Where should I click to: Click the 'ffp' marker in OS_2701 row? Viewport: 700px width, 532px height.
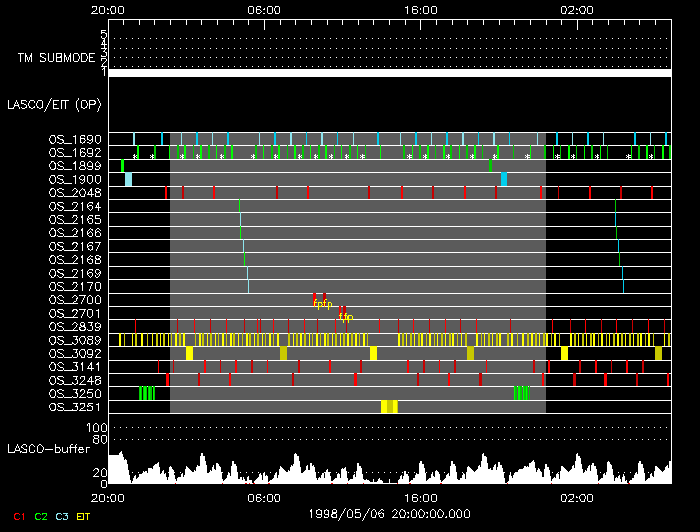tap(346, 317)
